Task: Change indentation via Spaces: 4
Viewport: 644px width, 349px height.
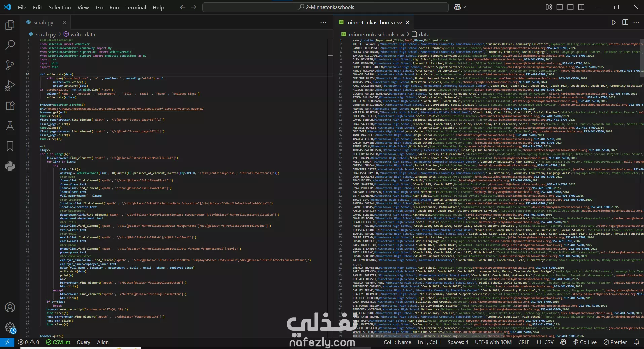Action: coord(458,342)
